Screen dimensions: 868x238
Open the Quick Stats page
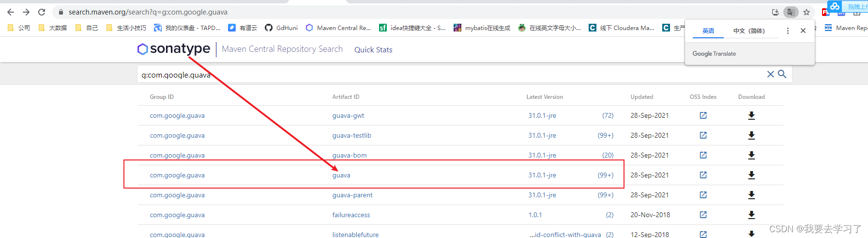click(x=373, y=49)
